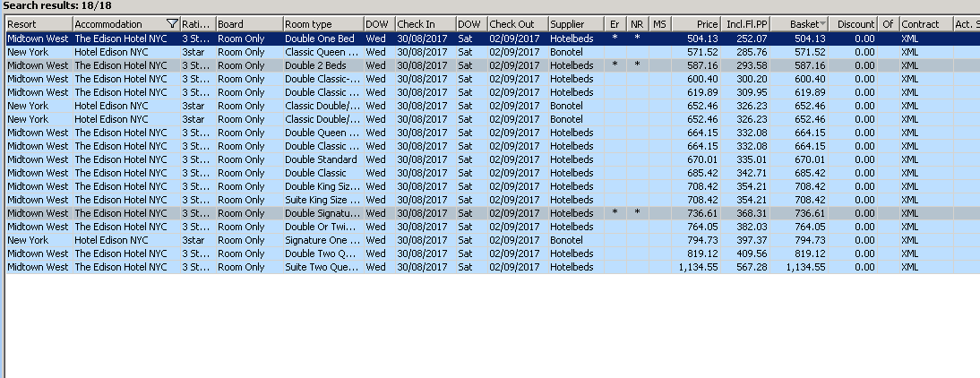Viewport: 980px width, 378px height.
Task: Click the 567.28 per-person price cell
Action: 745,267
